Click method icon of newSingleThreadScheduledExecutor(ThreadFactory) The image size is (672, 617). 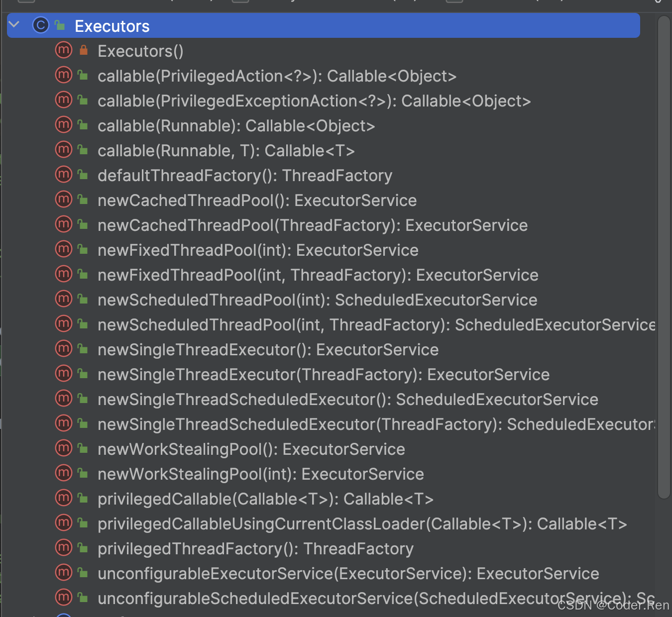point(64,423)
